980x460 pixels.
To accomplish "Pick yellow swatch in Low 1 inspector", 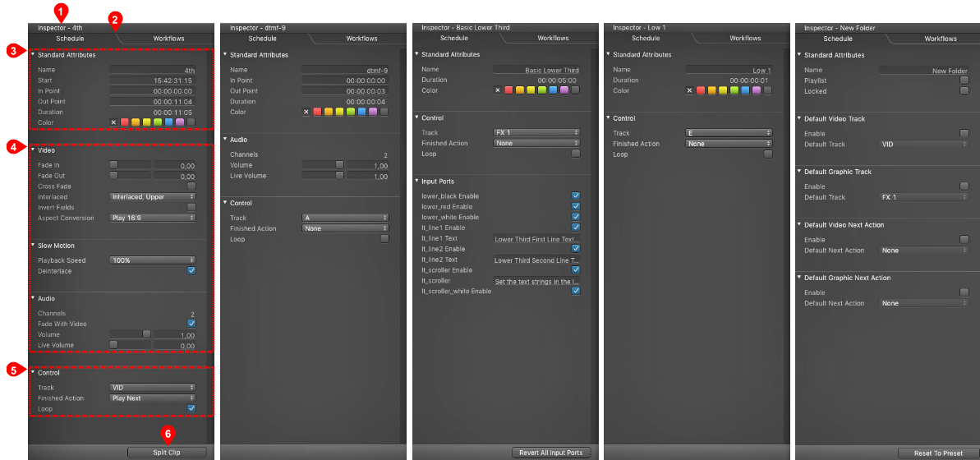I will point(723,90).
